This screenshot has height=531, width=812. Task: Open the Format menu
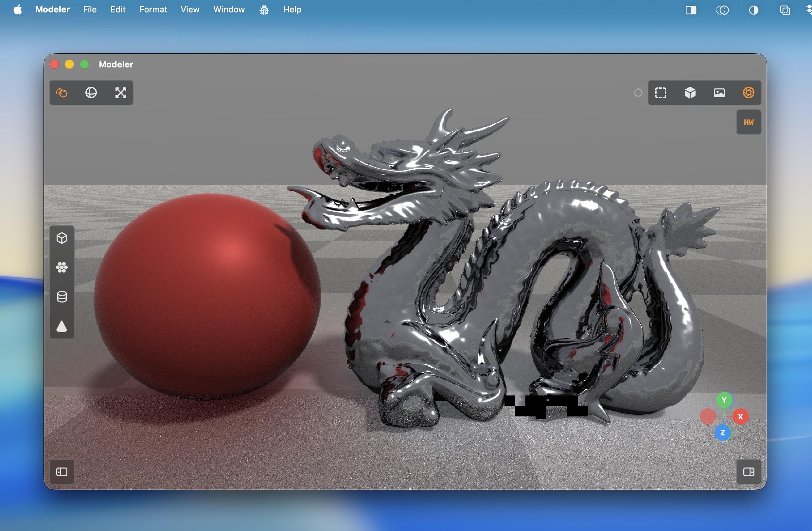pyautogui.click(x=153, y=9)
